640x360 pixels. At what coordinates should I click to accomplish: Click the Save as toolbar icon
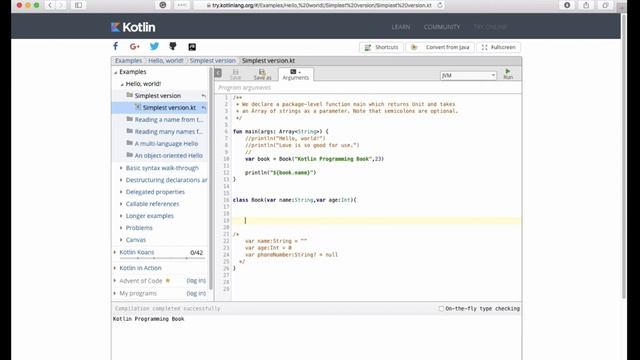pos(262,74)
